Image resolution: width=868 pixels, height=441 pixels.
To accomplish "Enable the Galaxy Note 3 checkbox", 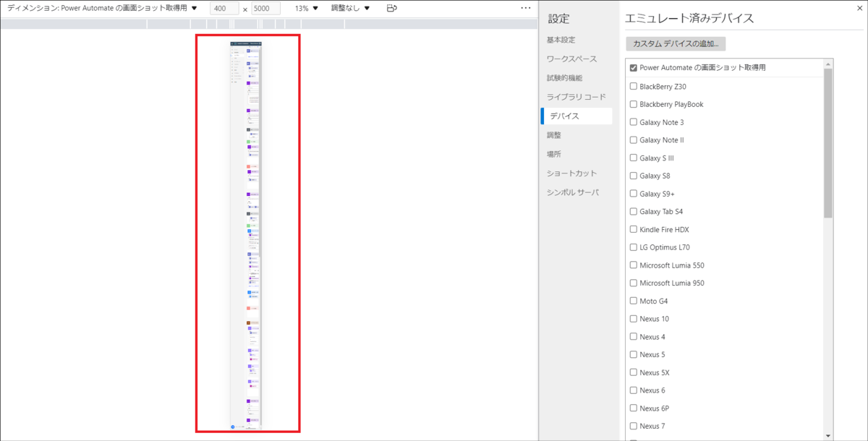I will [x=634, y=122].
